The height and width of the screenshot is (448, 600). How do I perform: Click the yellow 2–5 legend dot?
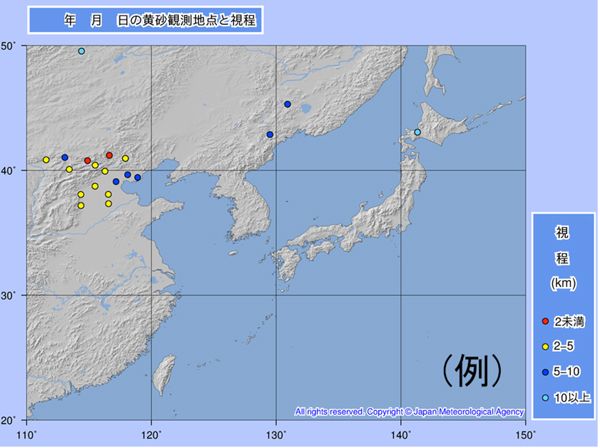[545, 347]
